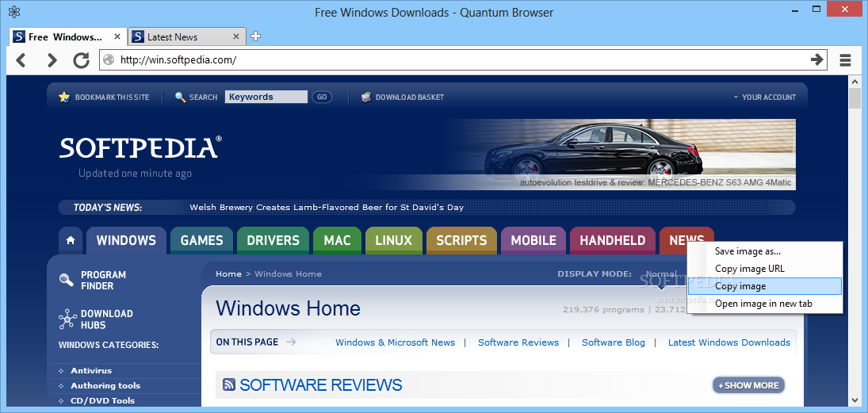868x413 pixels.
Task: Open the MAC site tab
Action: click(337, 240)
